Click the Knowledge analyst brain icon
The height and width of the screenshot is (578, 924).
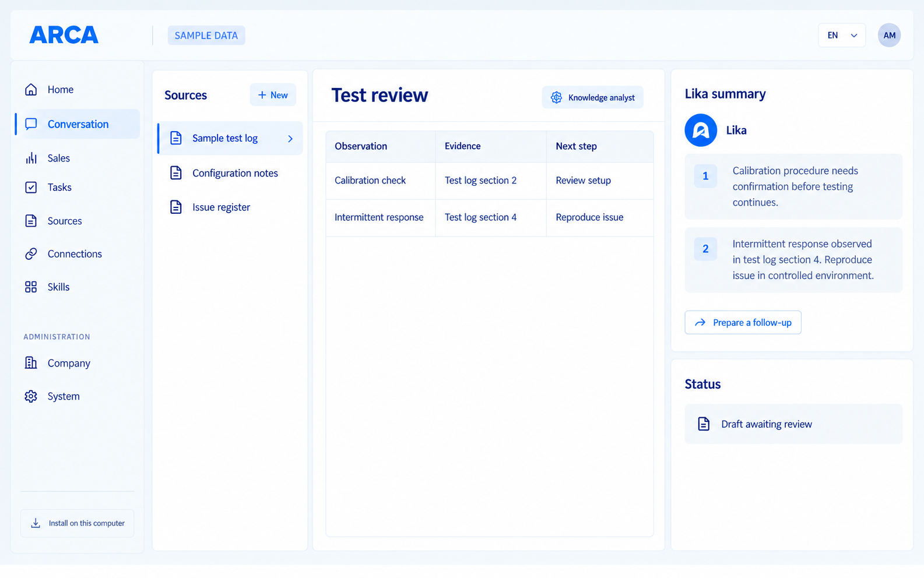tap(557, 97)
